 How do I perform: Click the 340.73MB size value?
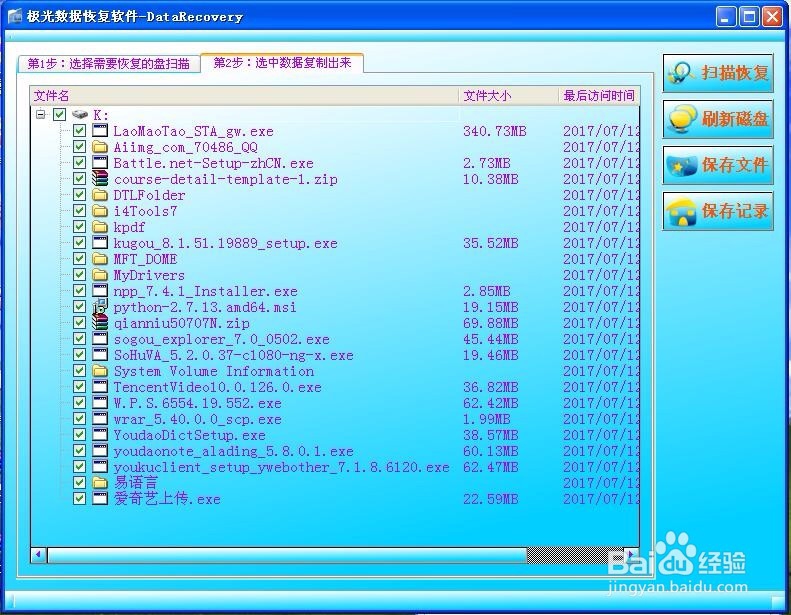pyautogui.click(x=495, y=131)
